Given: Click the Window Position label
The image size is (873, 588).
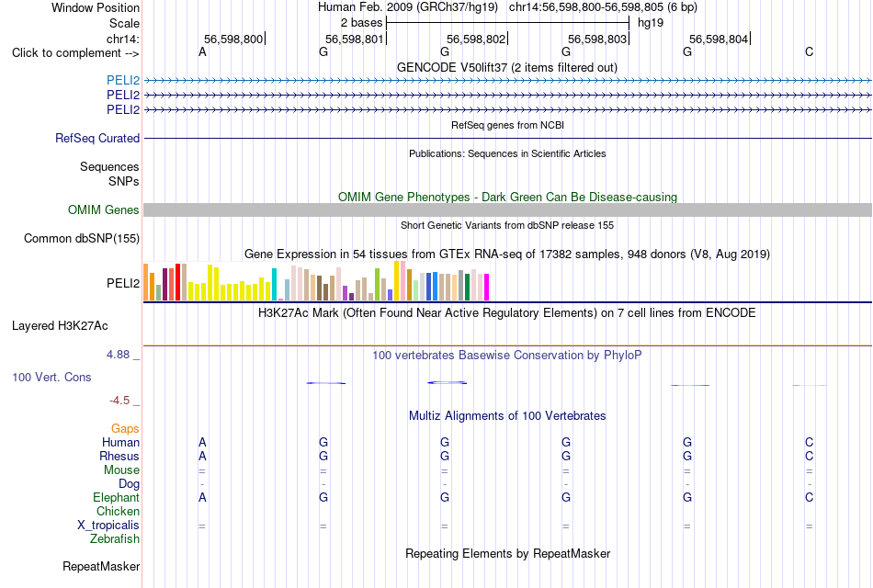Looking at the screenshot, I should pyautogui.click(x=96, y=7).
